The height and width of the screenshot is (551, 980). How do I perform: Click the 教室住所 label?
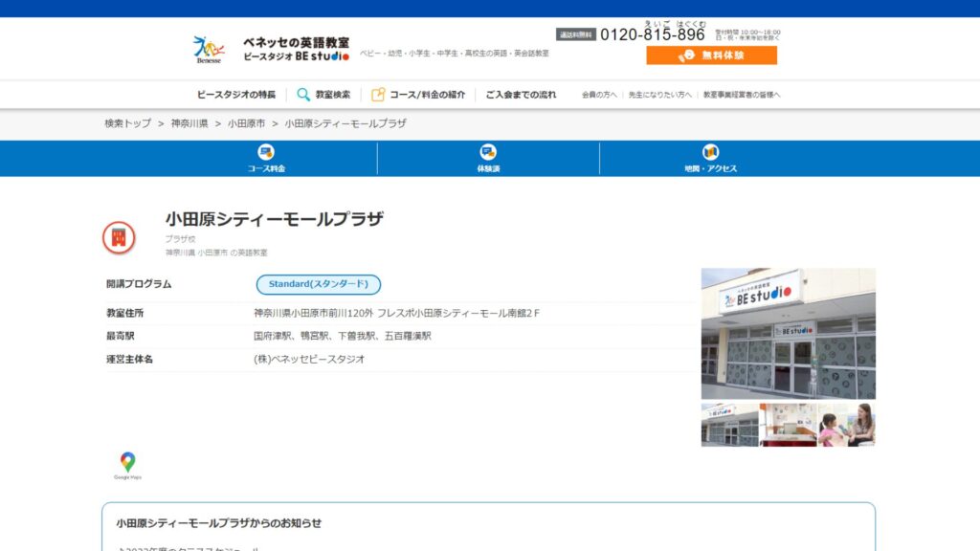pos(125,313)
